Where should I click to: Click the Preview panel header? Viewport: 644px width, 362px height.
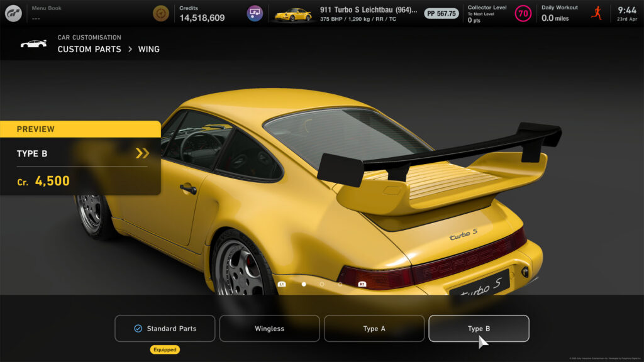coord(80,129)
